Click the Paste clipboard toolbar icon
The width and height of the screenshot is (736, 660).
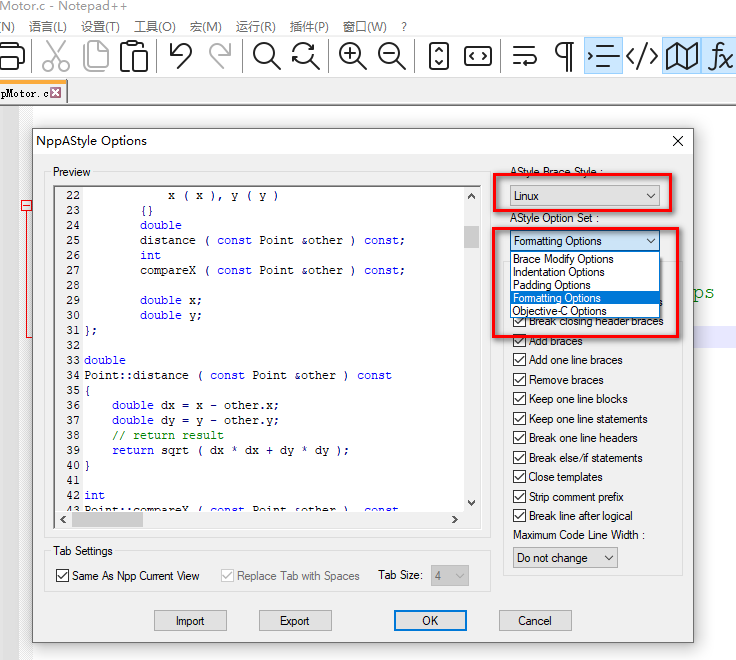pos(134,56)
